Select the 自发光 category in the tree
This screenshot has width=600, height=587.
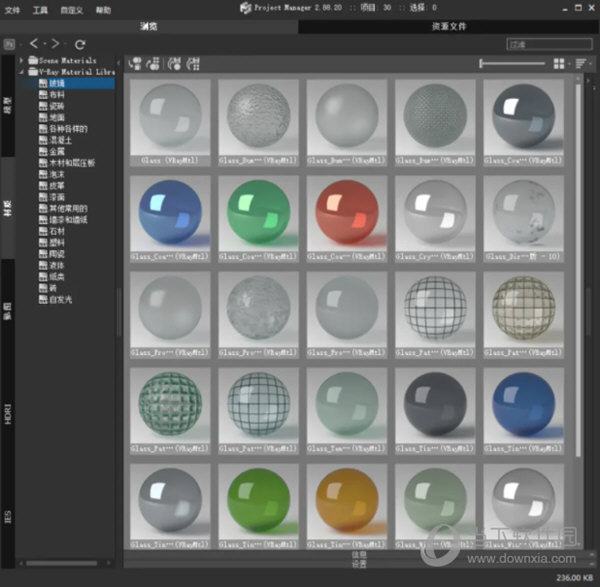[x=61, y=299]
